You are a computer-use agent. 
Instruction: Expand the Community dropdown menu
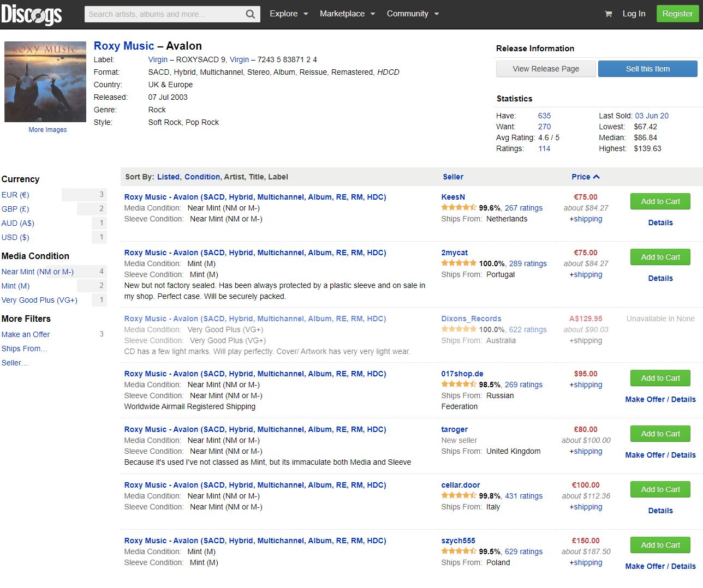413,14
